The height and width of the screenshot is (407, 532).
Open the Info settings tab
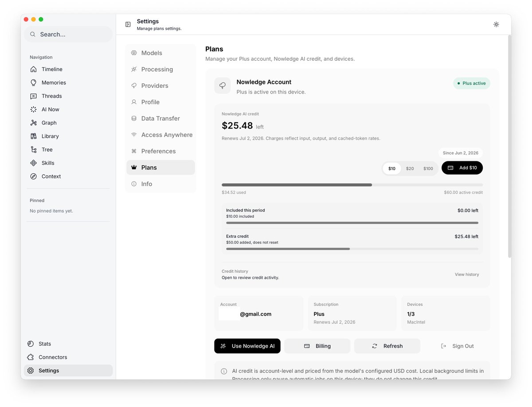160,184
